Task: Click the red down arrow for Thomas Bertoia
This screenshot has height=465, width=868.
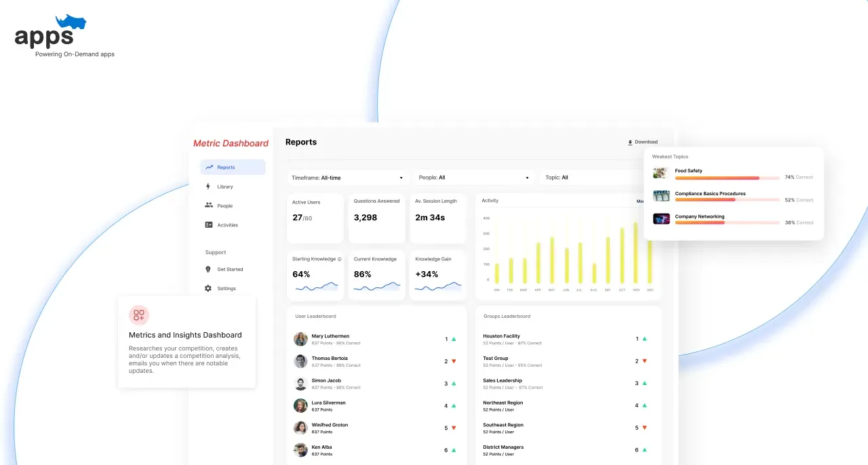Action: click(454, 361)
